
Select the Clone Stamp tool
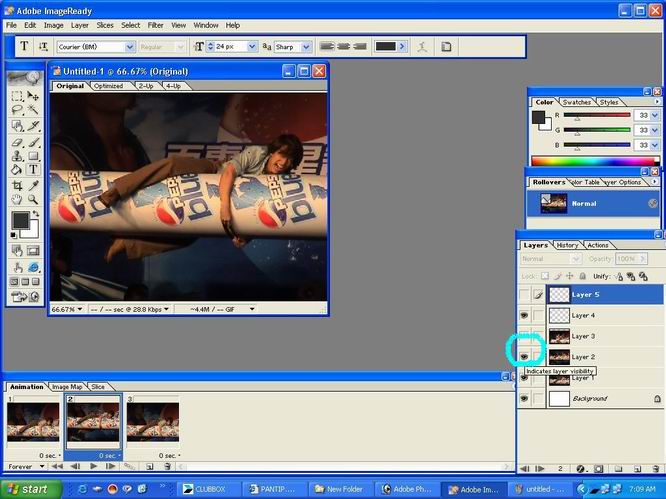point(17,156)
